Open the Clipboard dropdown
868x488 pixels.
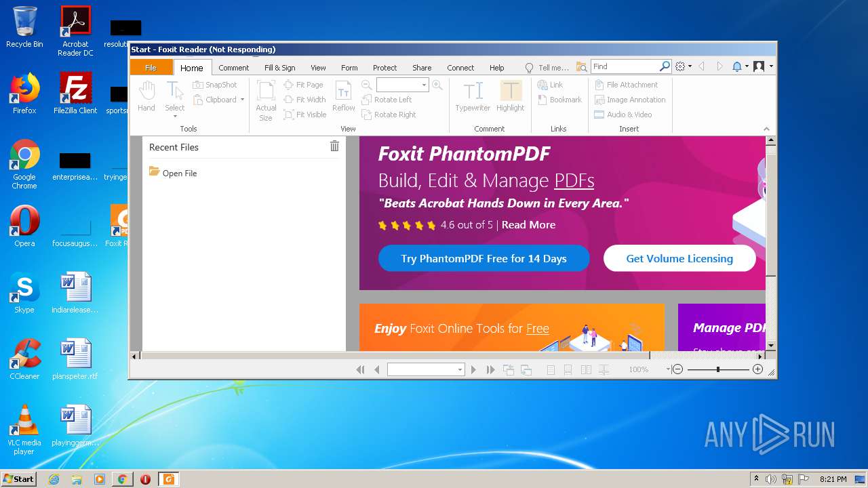(218, 100)
